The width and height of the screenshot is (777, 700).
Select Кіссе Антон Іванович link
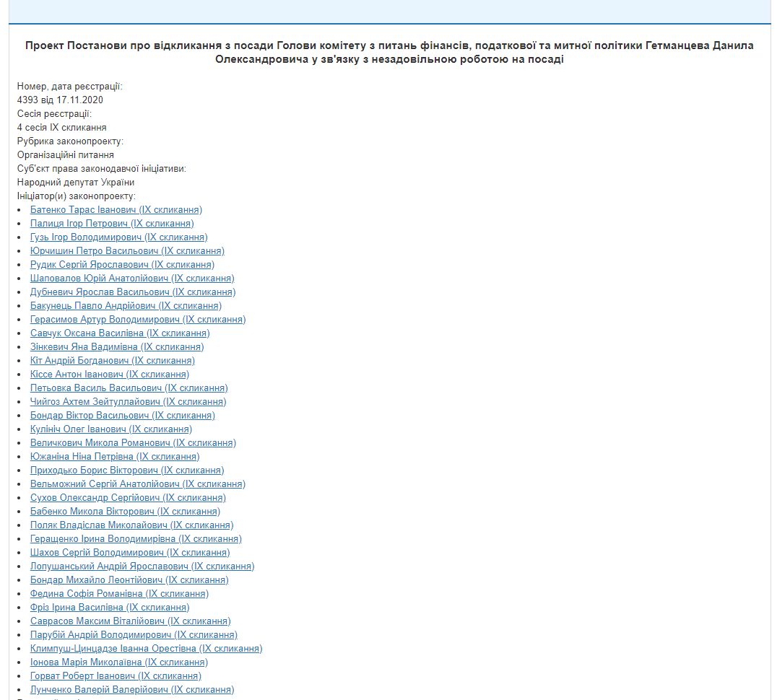click(110, 375)
